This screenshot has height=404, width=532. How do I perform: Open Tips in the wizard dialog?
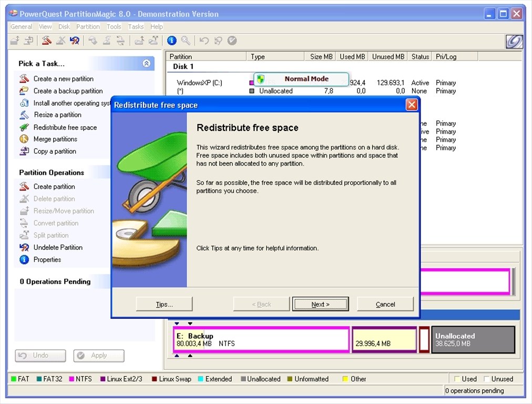164,304
